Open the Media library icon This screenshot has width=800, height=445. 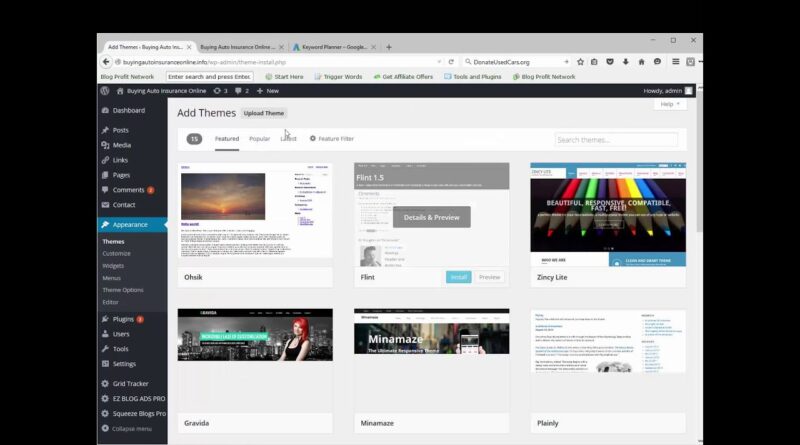(105, 145)
